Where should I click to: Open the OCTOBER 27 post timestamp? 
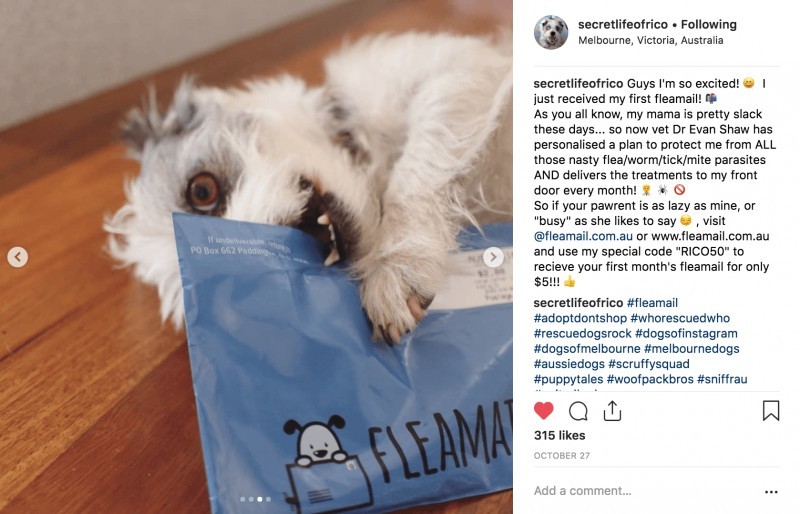562,456
